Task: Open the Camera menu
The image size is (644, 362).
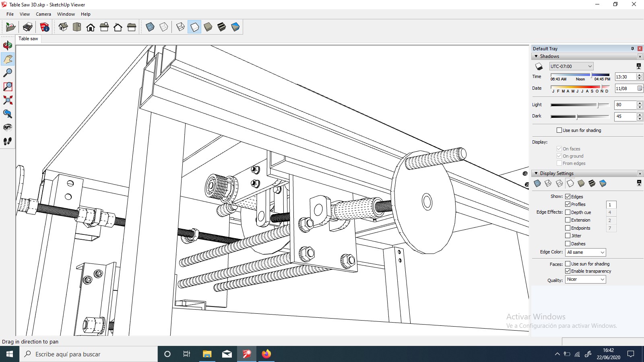Action: tap(43, 14)
